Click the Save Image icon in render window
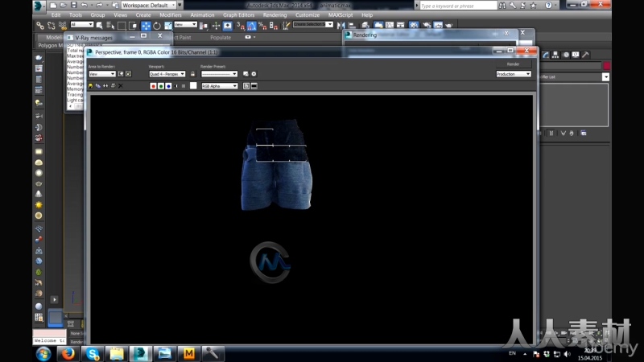 click(x=90, y=85)
